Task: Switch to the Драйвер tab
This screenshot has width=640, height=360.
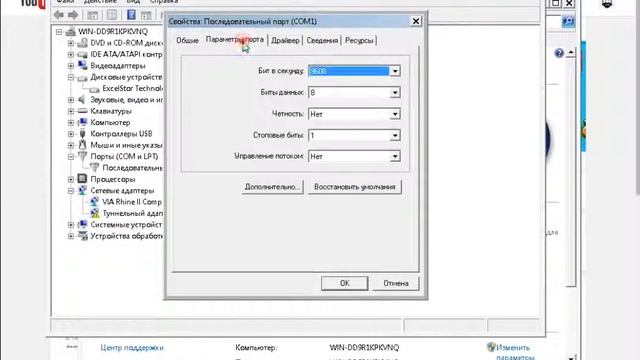Action: pos(285,40)
